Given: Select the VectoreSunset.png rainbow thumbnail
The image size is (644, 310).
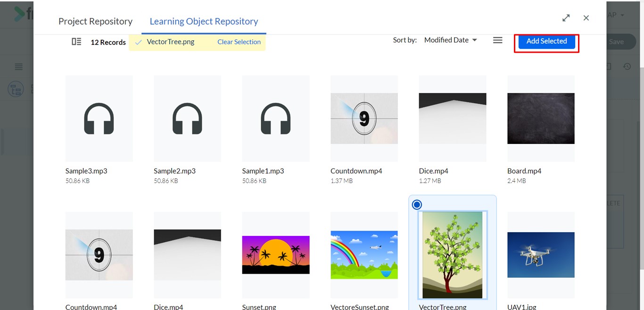Looking at the screenshot, I should point(364,255).
